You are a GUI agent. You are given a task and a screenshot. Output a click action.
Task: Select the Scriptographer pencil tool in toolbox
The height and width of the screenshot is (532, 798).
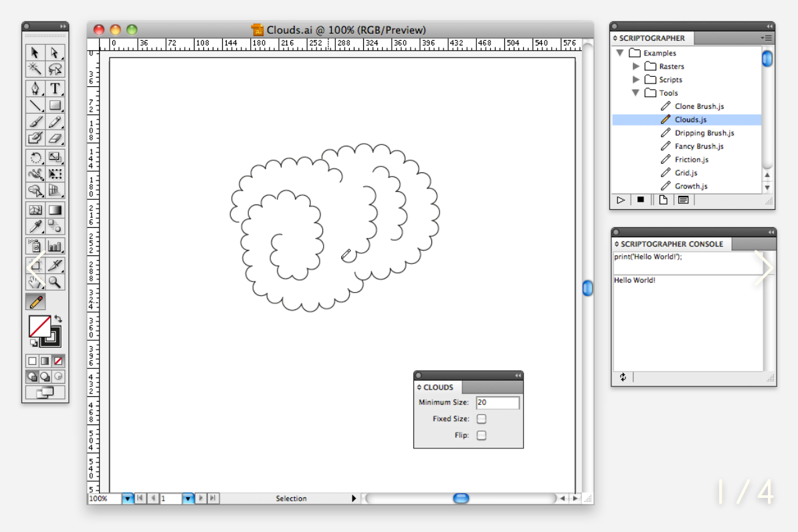pyautogui.click(x=35, y=301)
